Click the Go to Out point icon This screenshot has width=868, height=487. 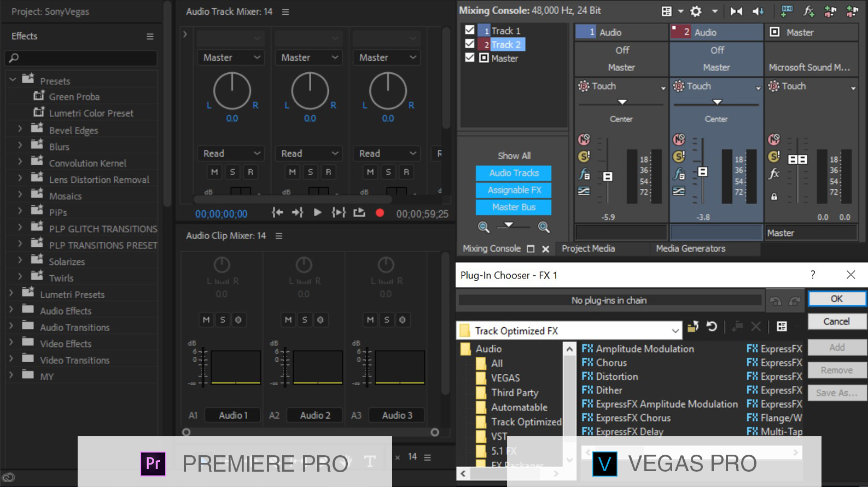pos(298,212)
